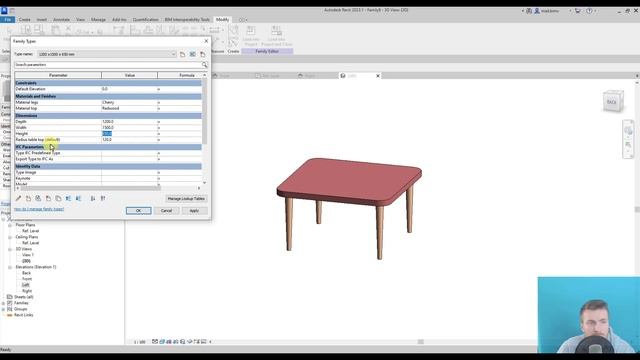Screen dimensions: 640x360
Task: Click the cart icon in title bar
Action: [577, 11]
